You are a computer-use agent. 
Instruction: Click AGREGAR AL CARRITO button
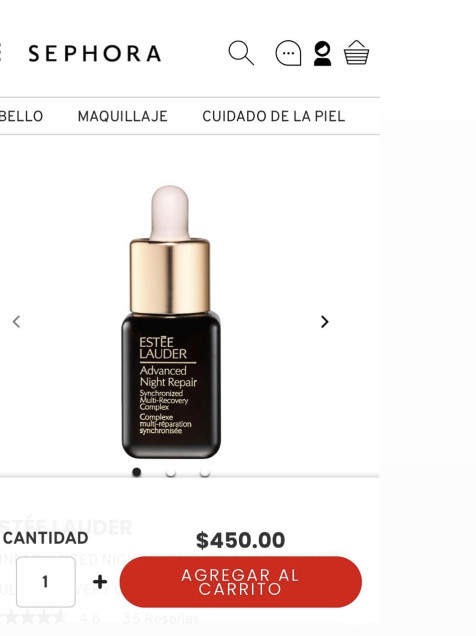tap(241, 582)
